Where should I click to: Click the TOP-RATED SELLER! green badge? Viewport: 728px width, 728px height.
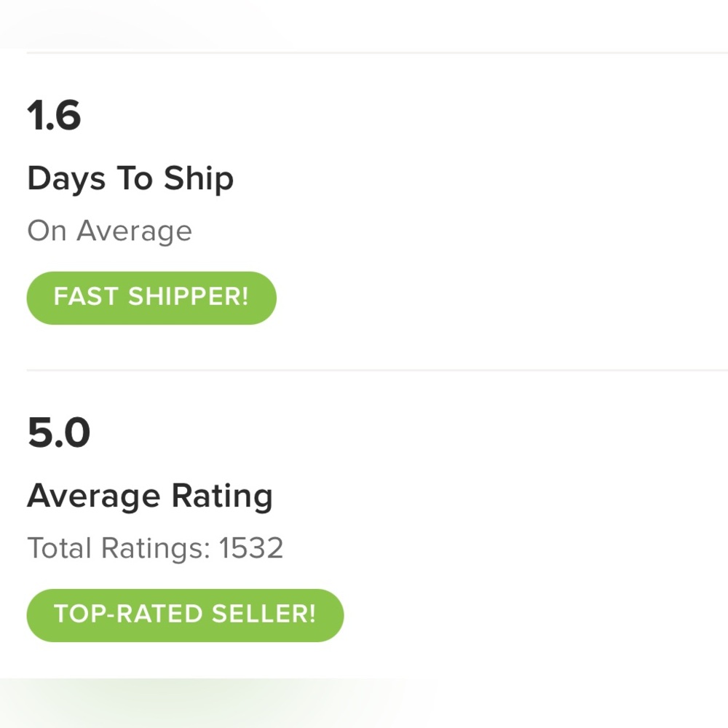(185, 615)
